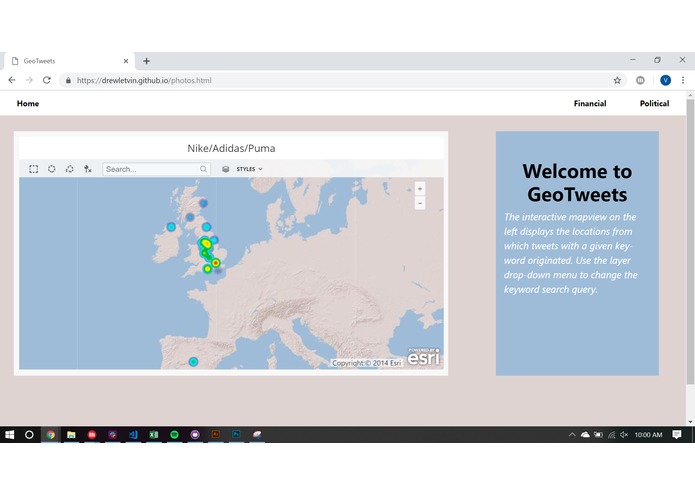
Task: Open File Explorer from taskbar
Action: click(71, 435)
